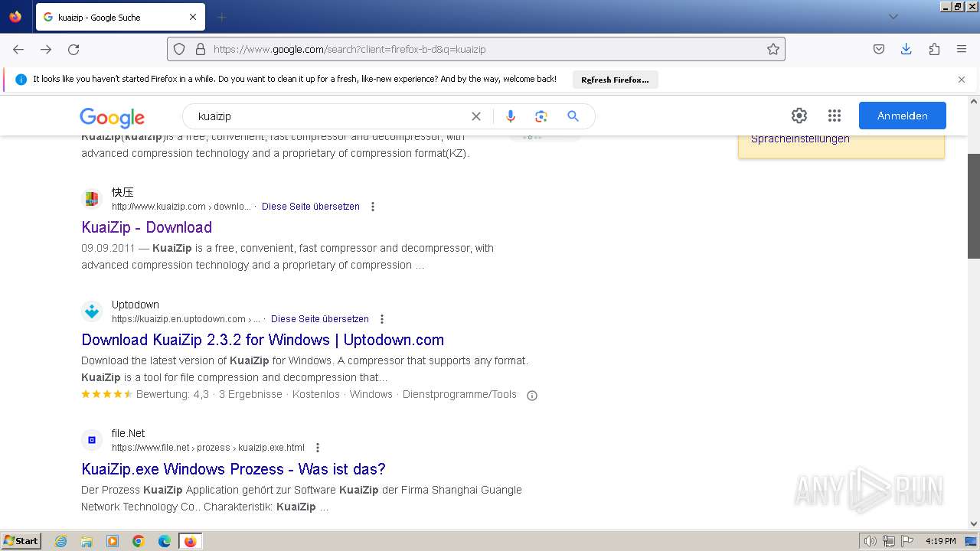Click file.Net source name text
The width and height of the screenshot is (980, 551).
tap(129, 433)
